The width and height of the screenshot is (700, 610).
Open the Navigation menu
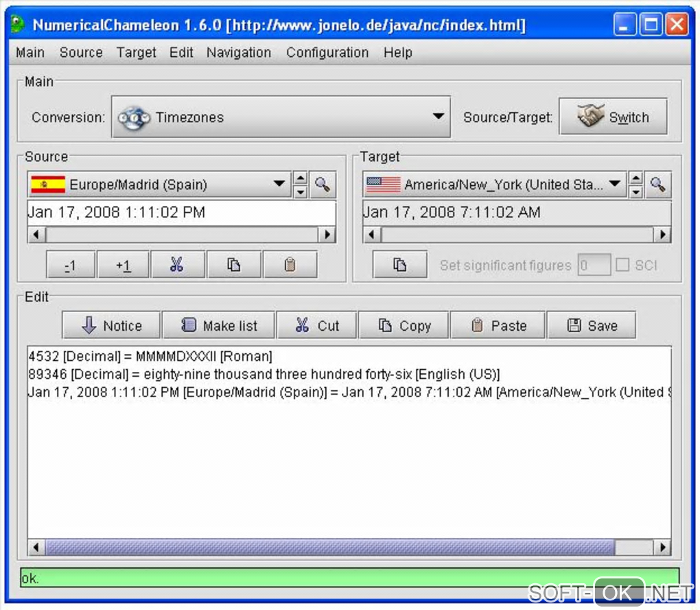[x=238, y=52]
